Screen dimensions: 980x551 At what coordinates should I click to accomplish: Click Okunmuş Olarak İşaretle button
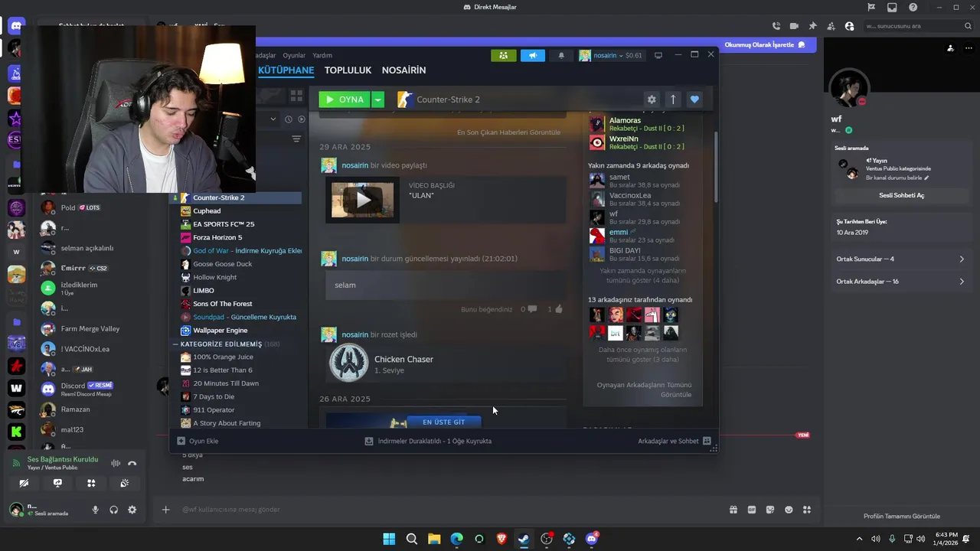[765, 44]
